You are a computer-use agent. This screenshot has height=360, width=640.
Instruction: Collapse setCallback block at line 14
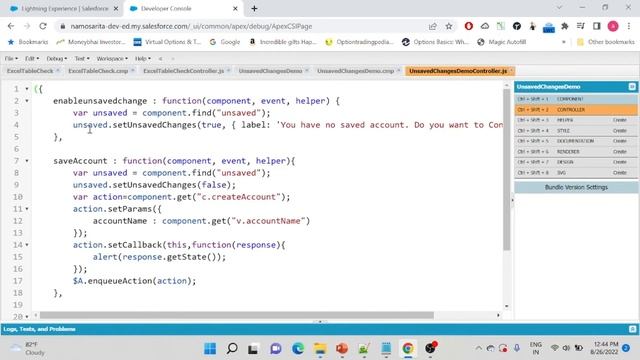[27, 245]
